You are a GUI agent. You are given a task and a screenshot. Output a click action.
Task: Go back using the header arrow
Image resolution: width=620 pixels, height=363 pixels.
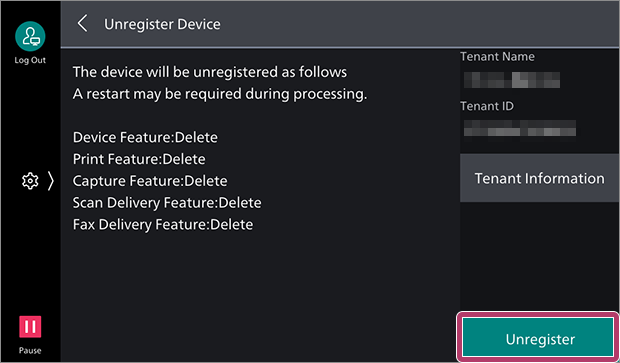pos(82,24)
